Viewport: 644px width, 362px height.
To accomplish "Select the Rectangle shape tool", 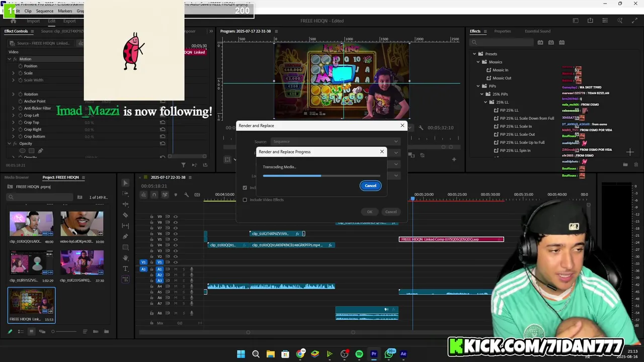I will click(125, 247).
